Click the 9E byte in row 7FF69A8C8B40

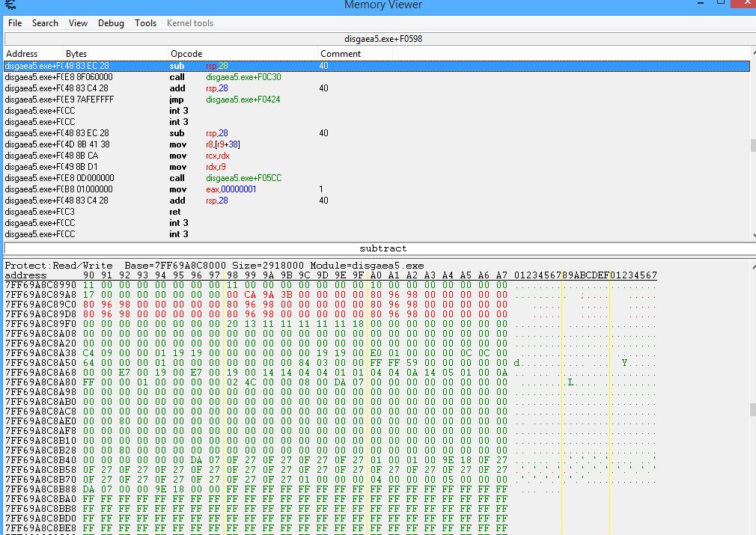coord(448,460)
